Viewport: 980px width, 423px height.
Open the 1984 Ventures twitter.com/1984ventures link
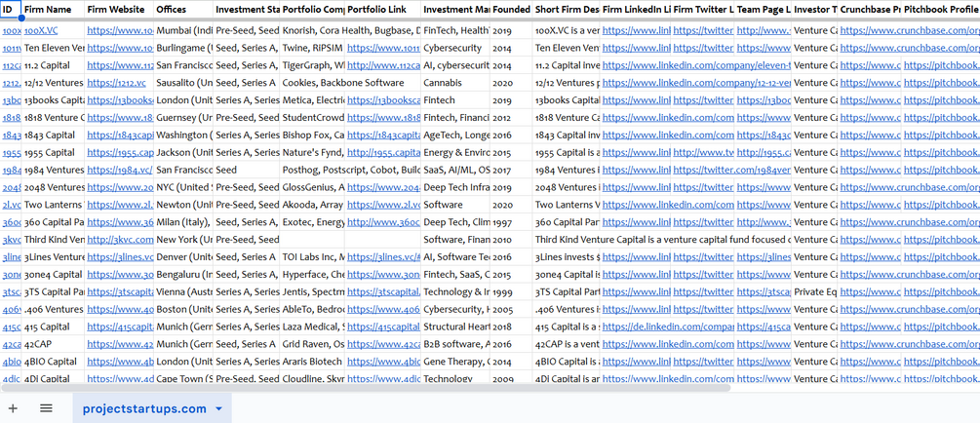point(732,170)
